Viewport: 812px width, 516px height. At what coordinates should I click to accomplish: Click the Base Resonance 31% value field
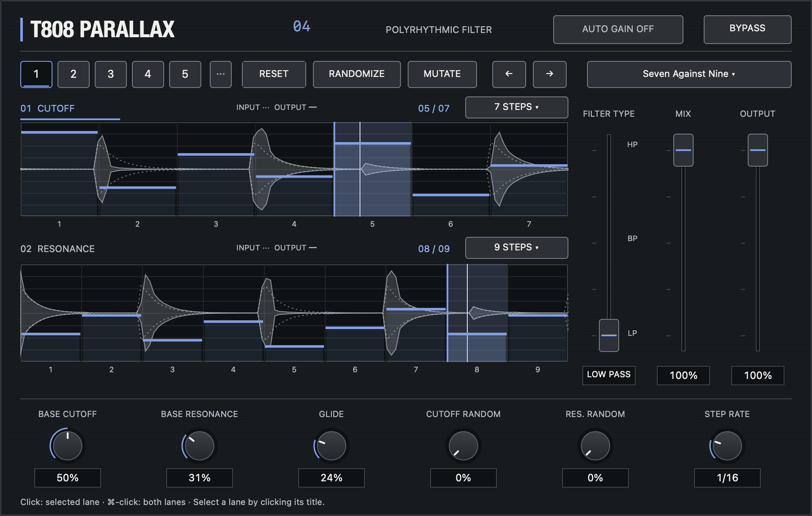click(x=200, y=478)
